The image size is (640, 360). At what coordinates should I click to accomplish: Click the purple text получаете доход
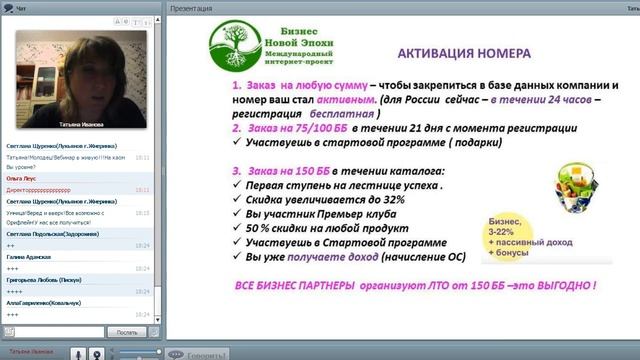pos(333,257)
